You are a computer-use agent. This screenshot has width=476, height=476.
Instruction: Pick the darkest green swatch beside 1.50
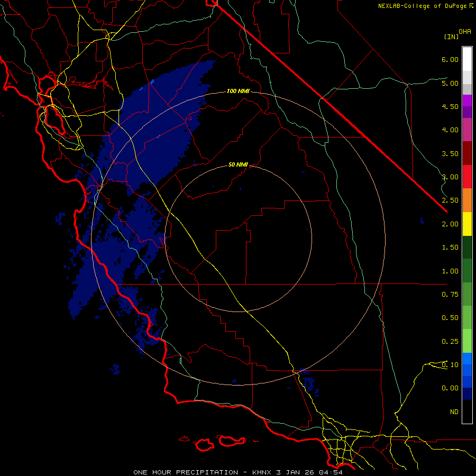point(467,248)
